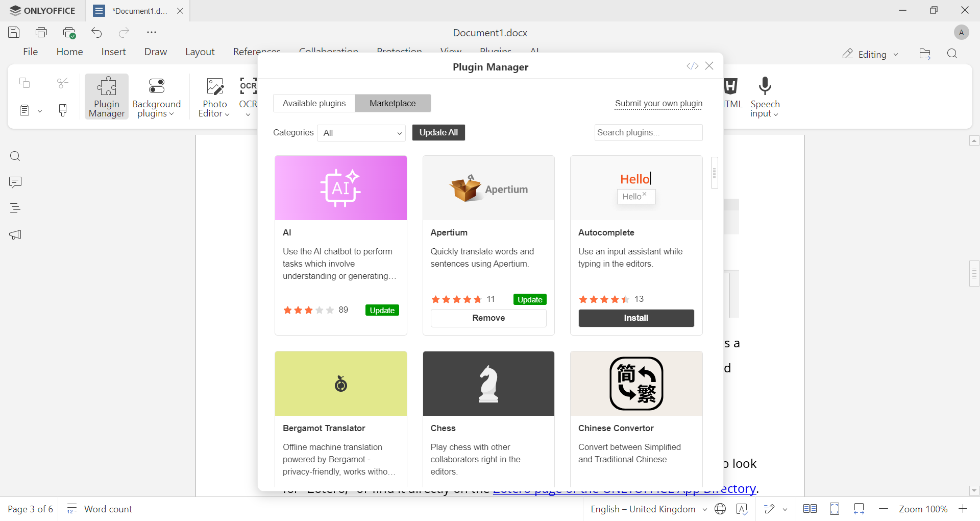Zoom in with the plus button
This screenshot has width=980, height=521.
(963, 509)
